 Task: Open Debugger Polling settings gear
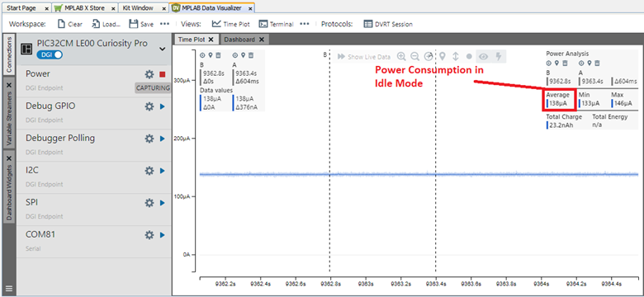click(x=149, y=139)
